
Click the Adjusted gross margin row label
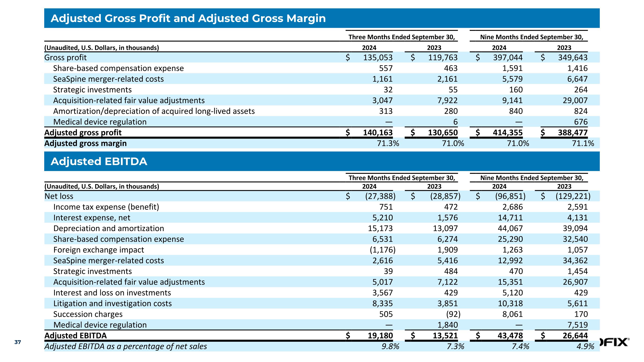(85, 143)
